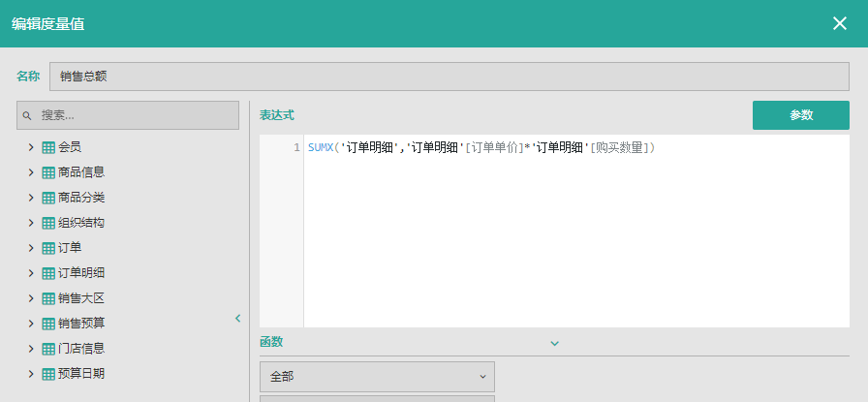Open the 全部 function category dropdown

[377, 376]
